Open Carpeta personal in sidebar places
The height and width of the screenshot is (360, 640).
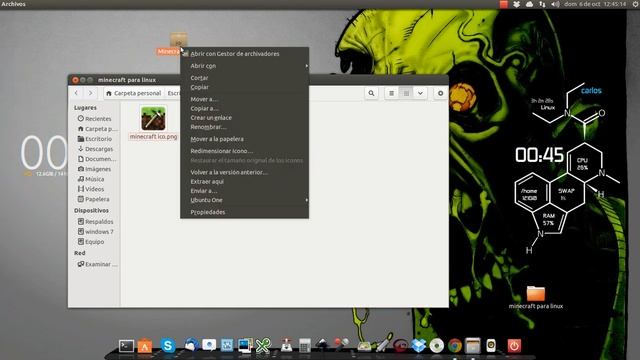(x=97, y=129)
